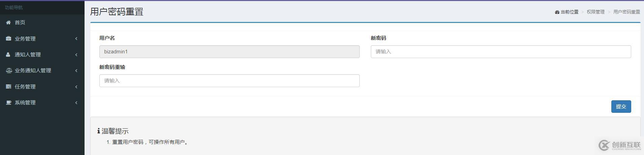Viewport: 644px width, 155px height.
Task: Click the user icon for 通知人管理
Action: coord(8,55)
